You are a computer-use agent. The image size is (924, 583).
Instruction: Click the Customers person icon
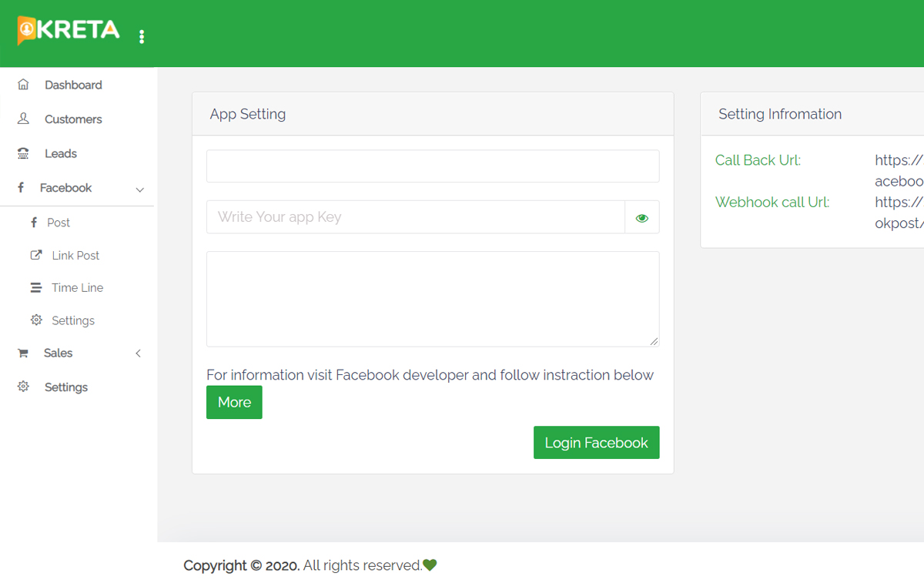(23, 119)
